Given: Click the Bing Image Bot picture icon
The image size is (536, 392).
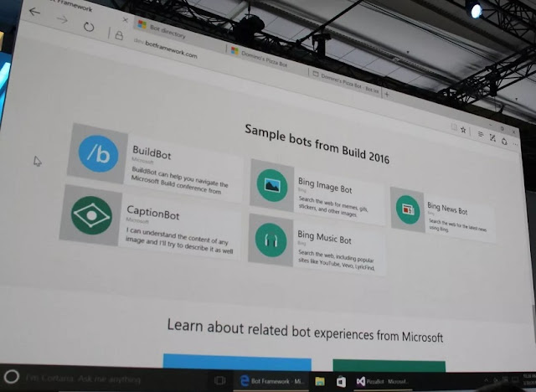Looking at the screenshot, I should coord(272,186).
